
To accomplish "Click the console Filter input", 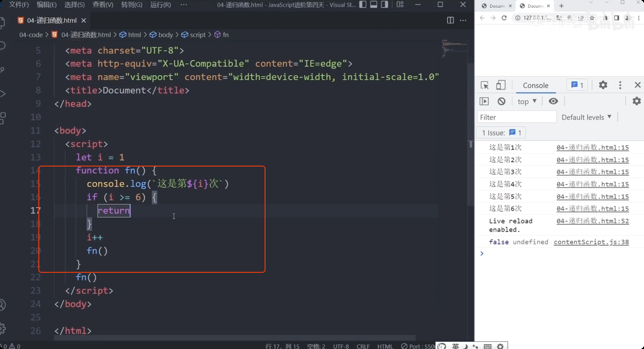I will click(x=517, y=117).
